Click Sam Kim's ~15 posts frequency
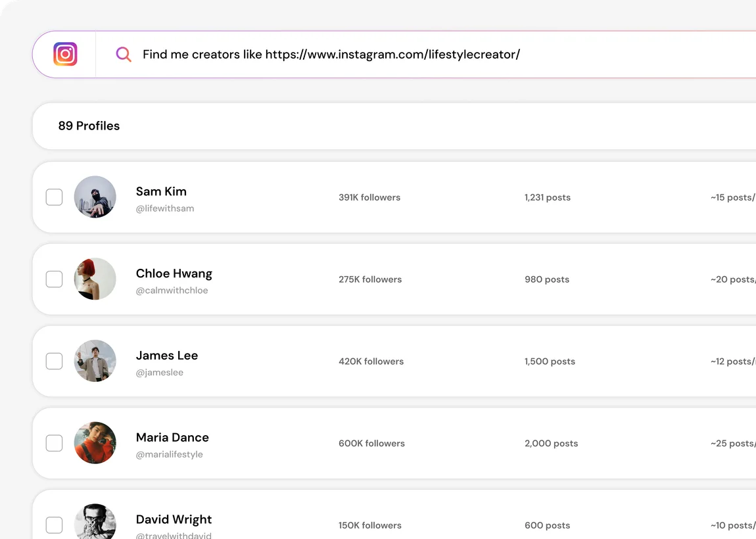This screenshot has height=539, width=756. 733,197
